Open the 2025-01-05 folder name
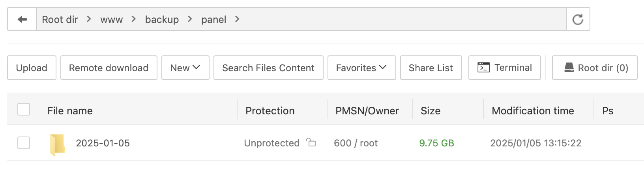The width and height of the screenshot is (644, 182). click(103, 143)
